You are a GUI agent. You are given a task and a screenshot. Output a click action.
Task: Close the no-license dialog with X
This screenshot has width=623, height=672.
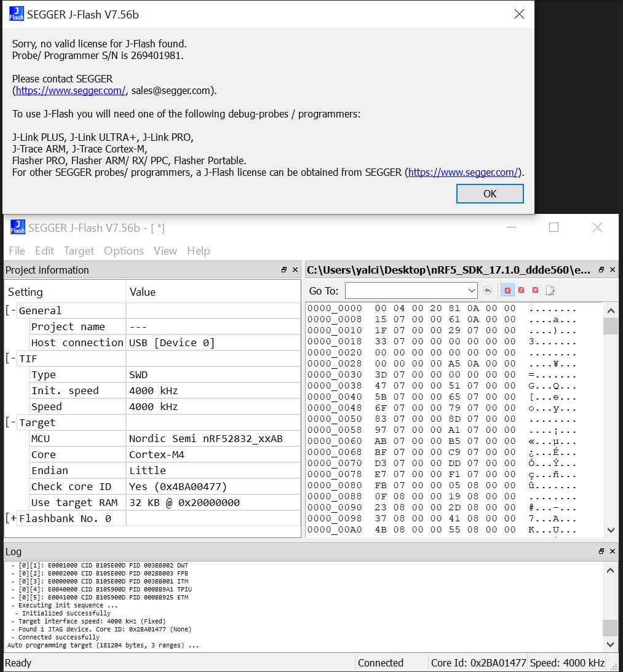519,14
